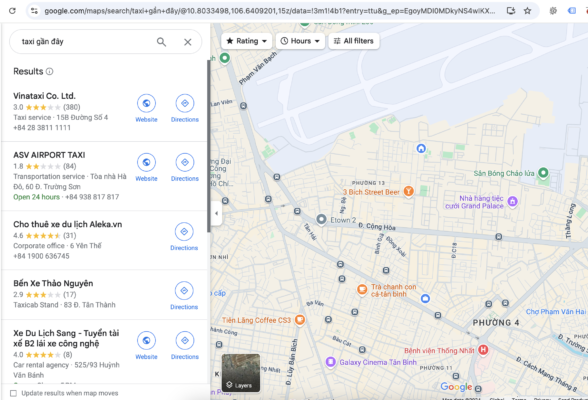Select Sân Bóng Chảo lửa pin
Image resolution: width=588 pixels, height=400 pixels.
click(543, 173)
